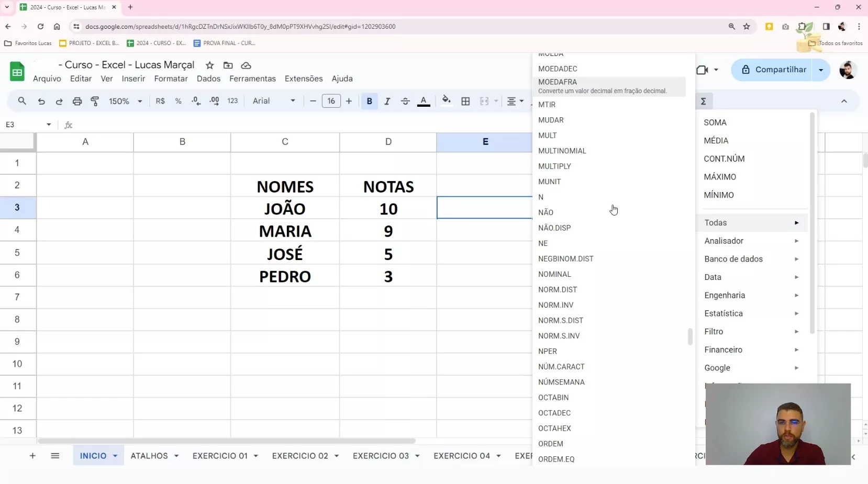Screen dimensions: 868x484
Task: Click the fill color bucket icon
Action: (446, 100)
